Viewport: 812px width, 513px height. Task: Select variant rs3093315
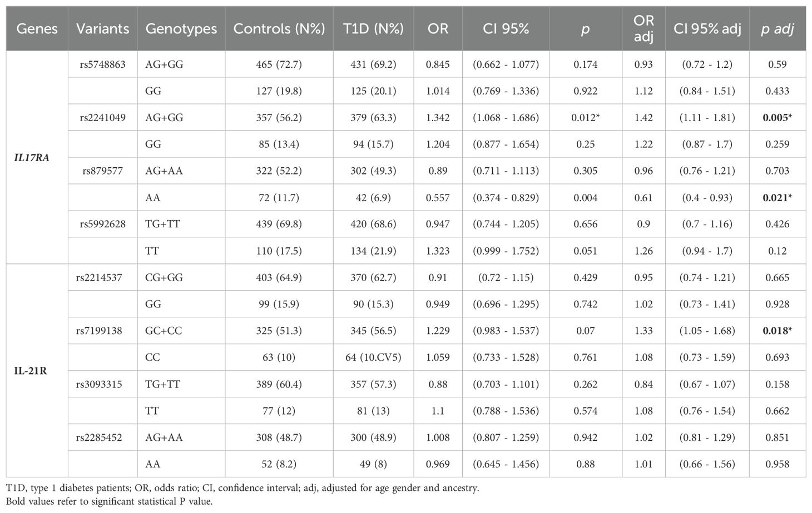pyautogui.click(x=99, y=384)
